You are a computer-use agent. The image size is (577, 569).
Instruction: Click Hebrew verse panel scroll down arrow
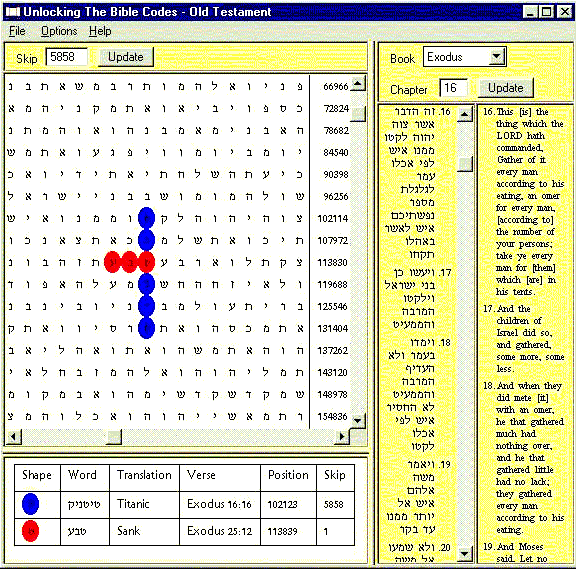tap(465, 554)
